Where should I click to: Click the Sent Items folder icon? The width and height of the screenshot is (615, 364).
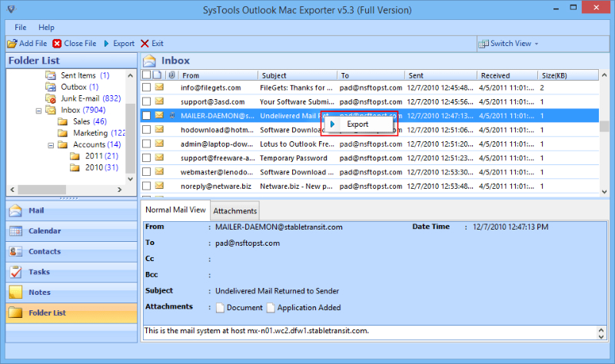pos(51,75)
